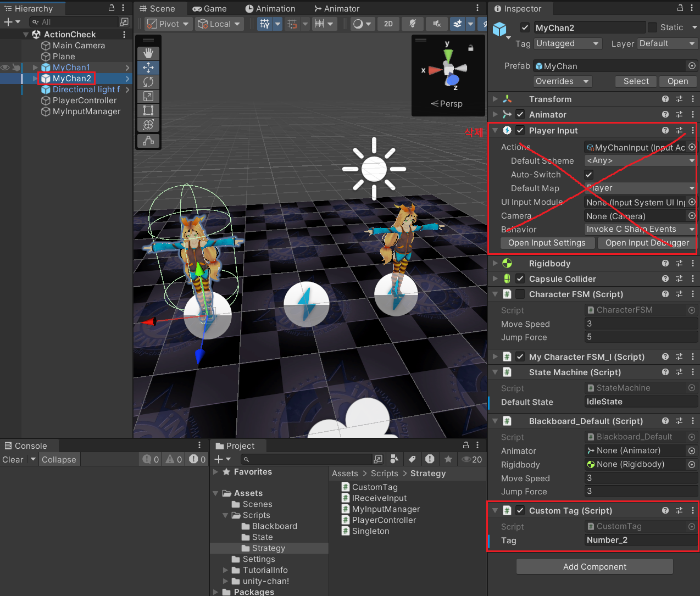This screenshot has height=596, width=700.
Task: Open the Pivot mode dropdown
Action: [x=168, y=24]
